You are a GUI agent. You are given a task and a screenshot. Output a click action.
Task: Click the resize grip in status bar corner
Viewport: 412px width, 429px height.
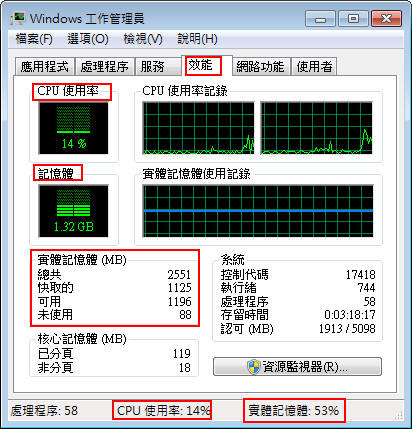click(399, 414)
